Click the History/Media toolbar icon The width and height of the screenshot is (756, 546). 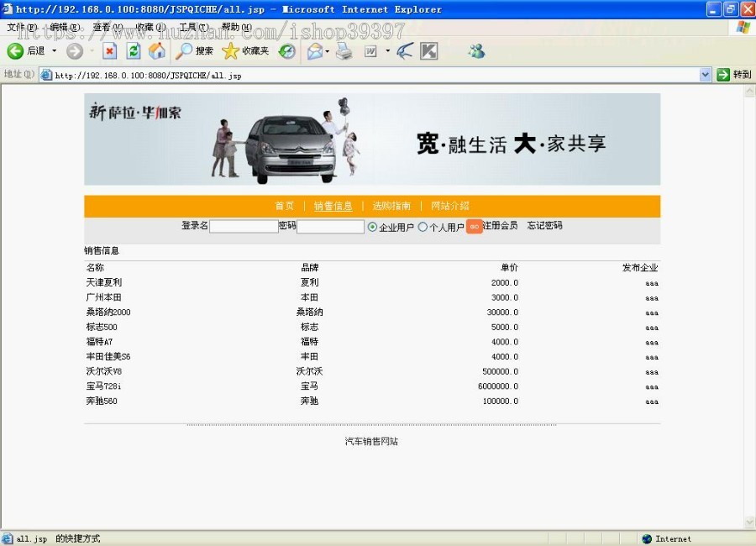(x=287, y=50)
